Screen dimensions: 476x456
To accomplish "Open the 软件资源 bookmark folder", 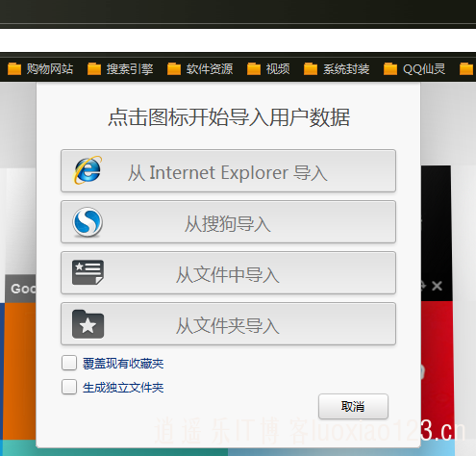I will click(x=200, y=68).
